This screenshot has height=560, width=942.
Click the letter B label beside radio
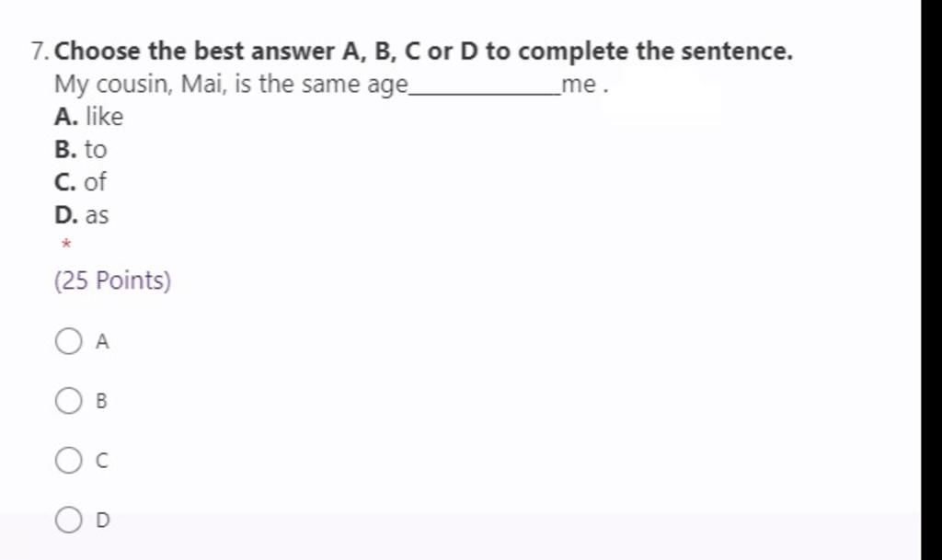point(101,401)
